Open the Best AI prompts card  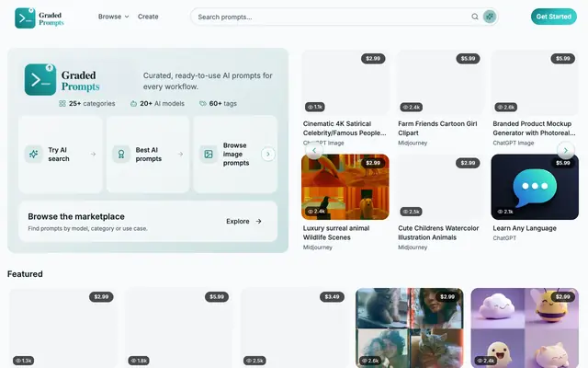tap(148, 154)
